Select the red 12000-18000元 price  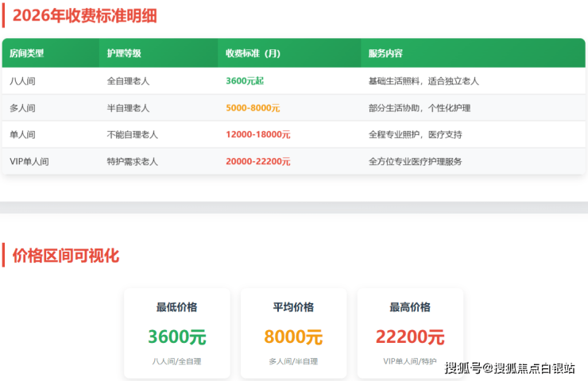[257, 135]
